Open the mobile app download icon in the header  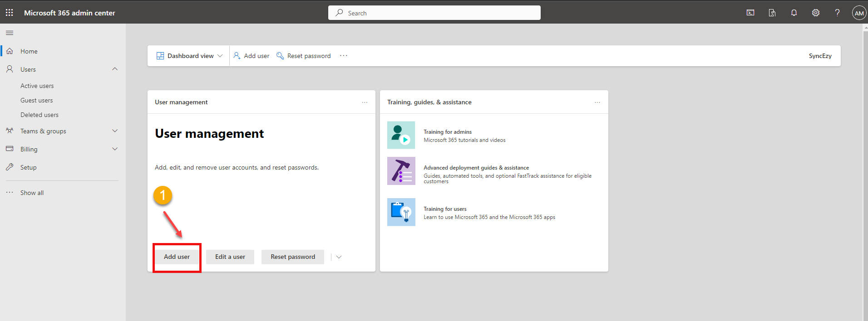click(772, 13)
